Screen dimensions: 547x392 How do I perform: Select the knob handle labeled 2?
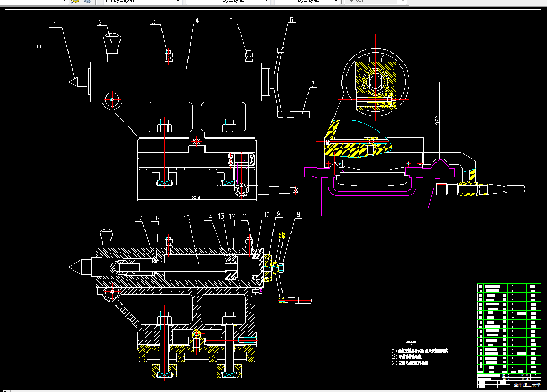click(112, 47)
